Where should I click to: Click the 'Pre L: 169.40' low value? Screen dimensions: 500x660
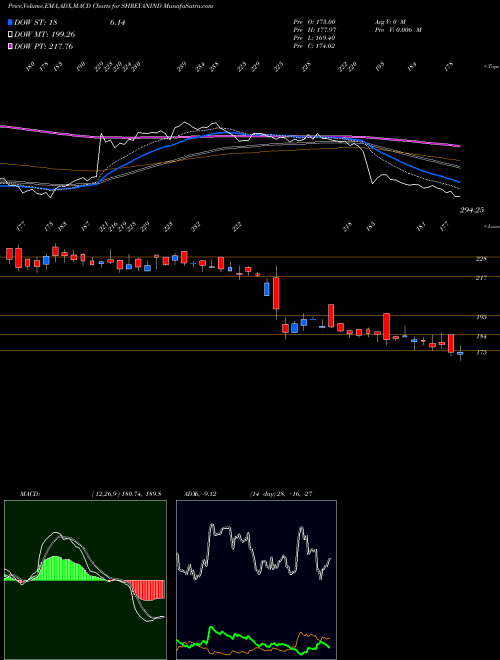314,38
